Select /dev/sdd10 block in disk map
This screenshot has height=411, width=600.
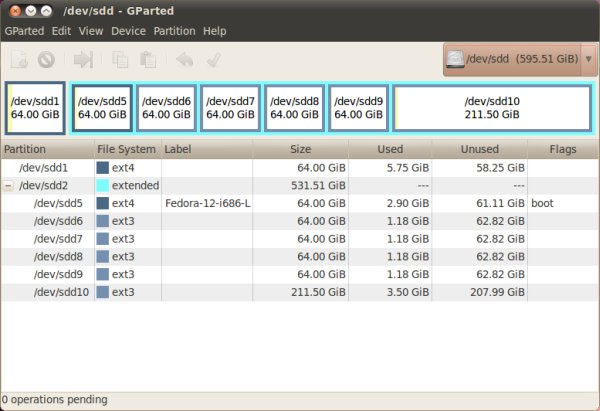click(492, 108)
